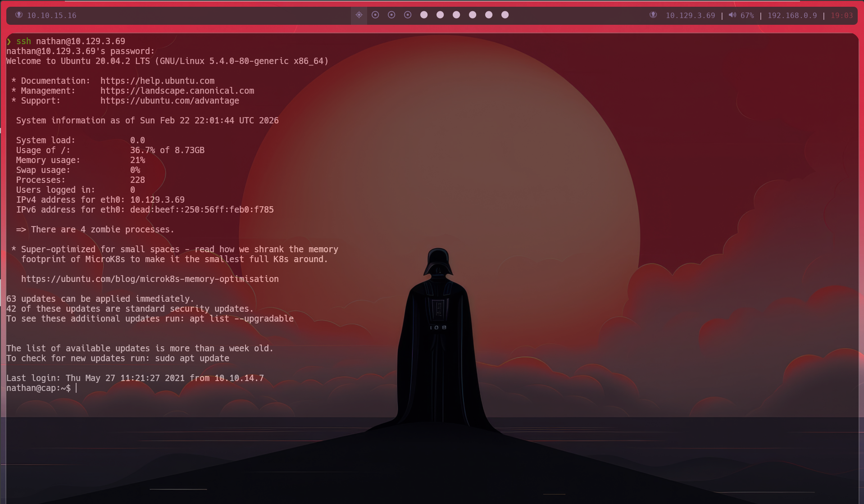Open the help.ubuntu.com documentation link
864x504 pixels.
tap(157, 81)
